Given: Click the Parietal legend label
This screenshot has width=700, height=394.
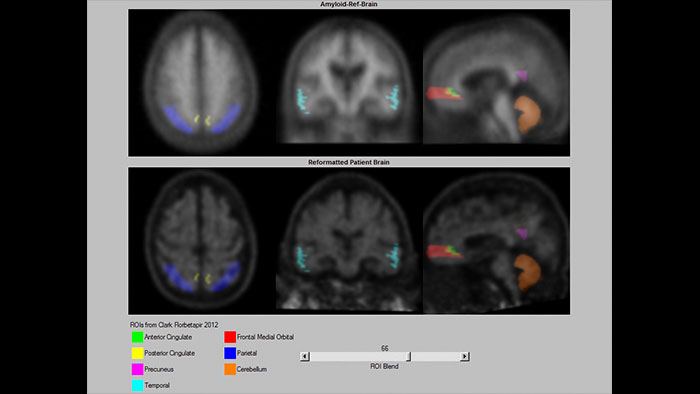Looking at the screenshot, I should pos(246,353).
